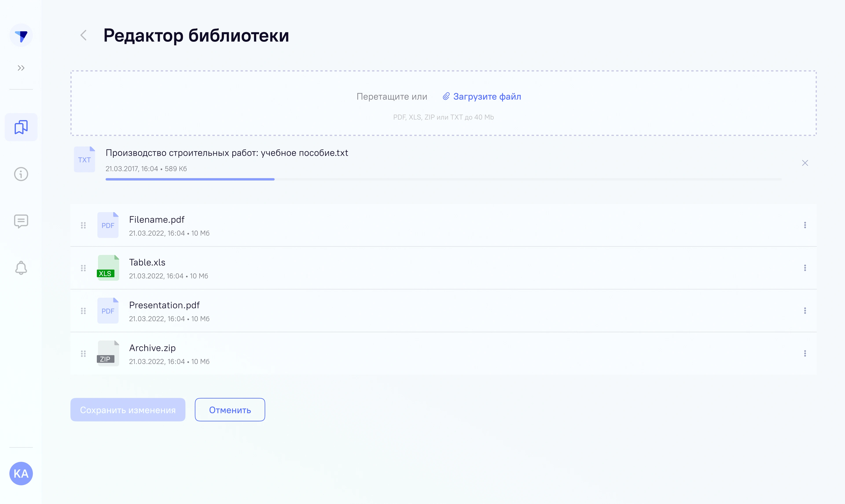Cancel the uploading TXT file
The width and height of the screenshot is (845, 504).
point(805,163)
